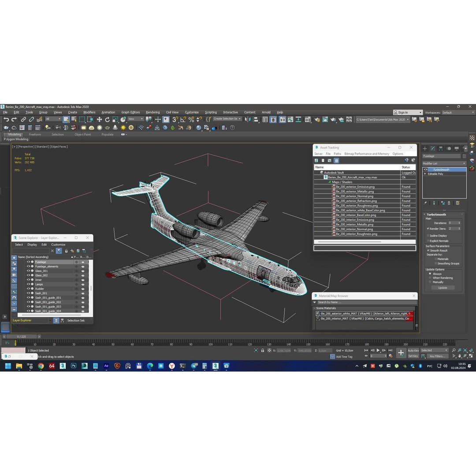This screenshot has height=476, width=476.
Task: Open the Create tab plus icon in command panel
Action: (425, 149)
